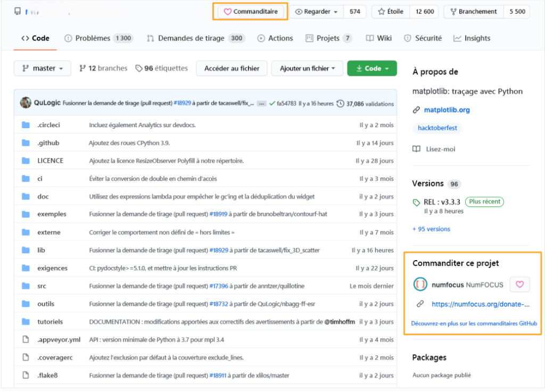
Task: Click the numfocus organization logo
Action: [x=420, y=285]
